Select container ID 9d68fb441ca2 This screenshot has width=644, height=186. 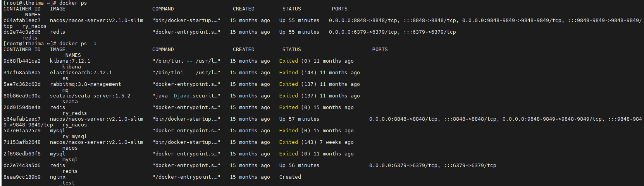[22, 61]
